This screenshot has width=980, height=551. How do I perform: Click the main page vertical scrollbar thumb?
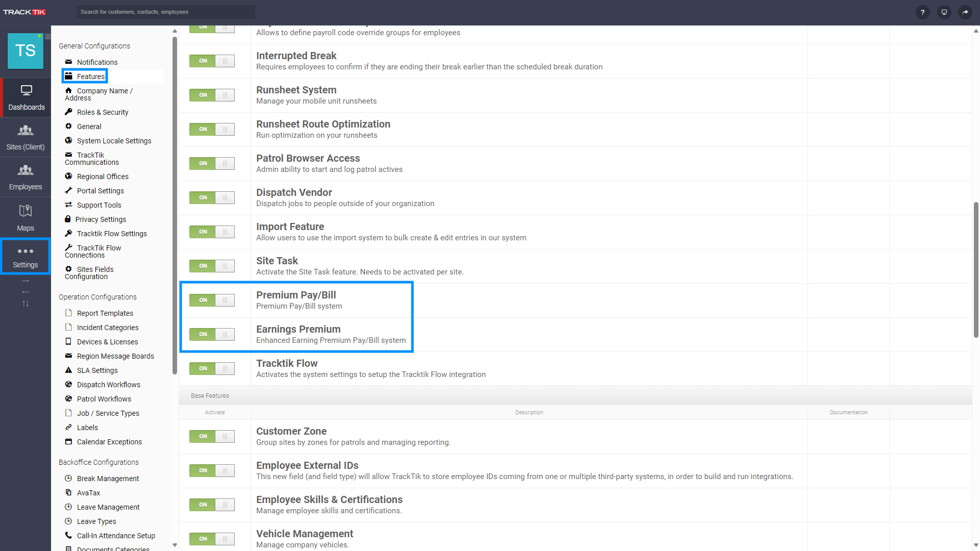[976, 270]
